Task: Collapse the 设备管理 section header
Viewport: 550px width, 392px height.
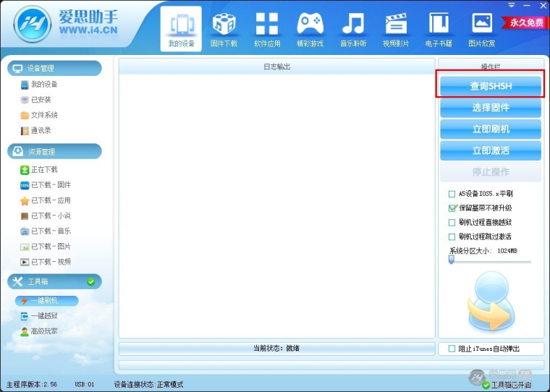Action: (x=54, y=68)
